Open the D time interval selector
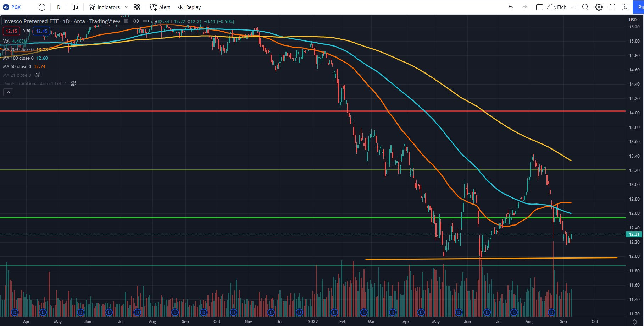The image size is (644, 326). [59, 7]
